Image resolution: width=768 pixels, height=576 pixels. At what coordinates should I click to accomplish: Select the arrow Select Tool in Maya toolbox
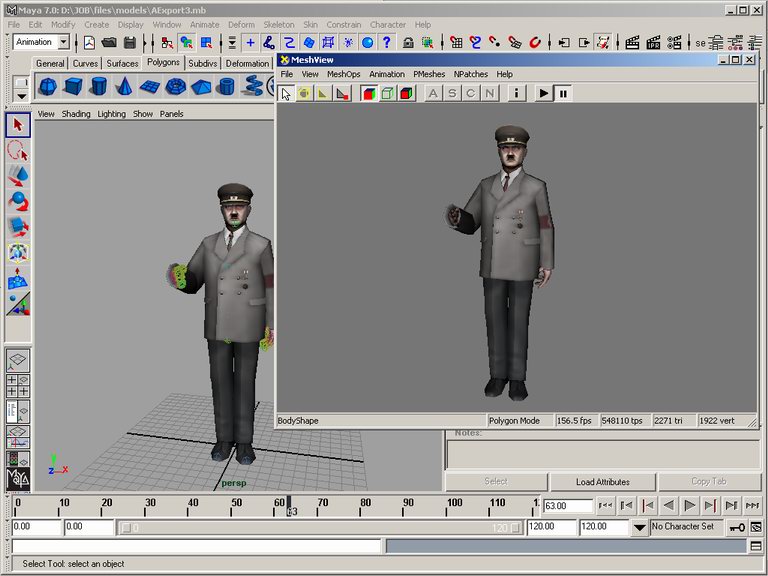[x=18, y=125]
